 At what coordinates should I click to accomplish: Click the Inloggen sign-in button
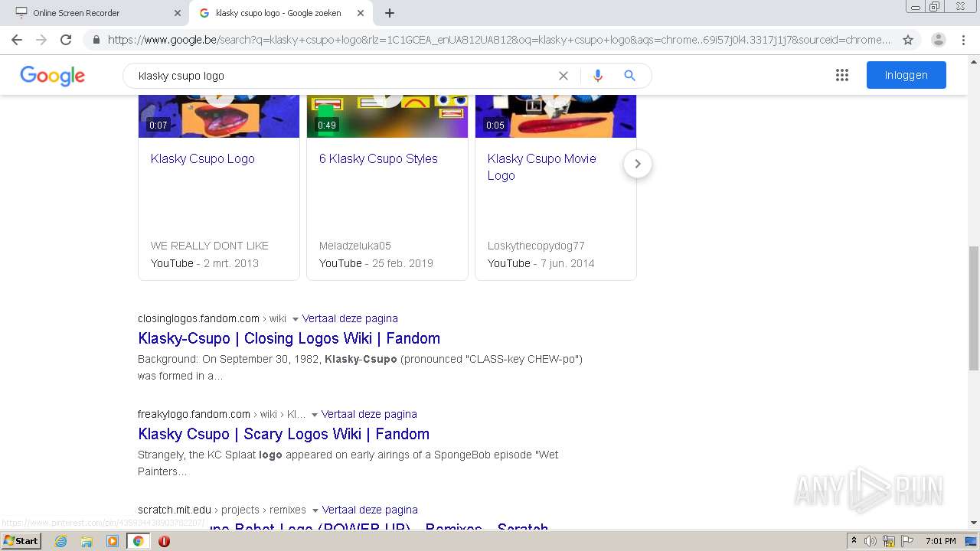(x=906, y=75)
